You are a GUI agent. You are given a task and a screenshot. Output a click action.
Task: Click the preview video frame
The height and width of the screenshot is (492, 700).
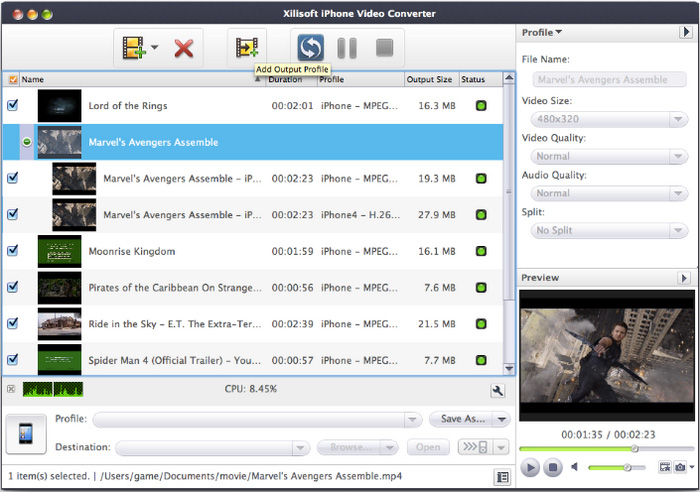pos(607,355)
